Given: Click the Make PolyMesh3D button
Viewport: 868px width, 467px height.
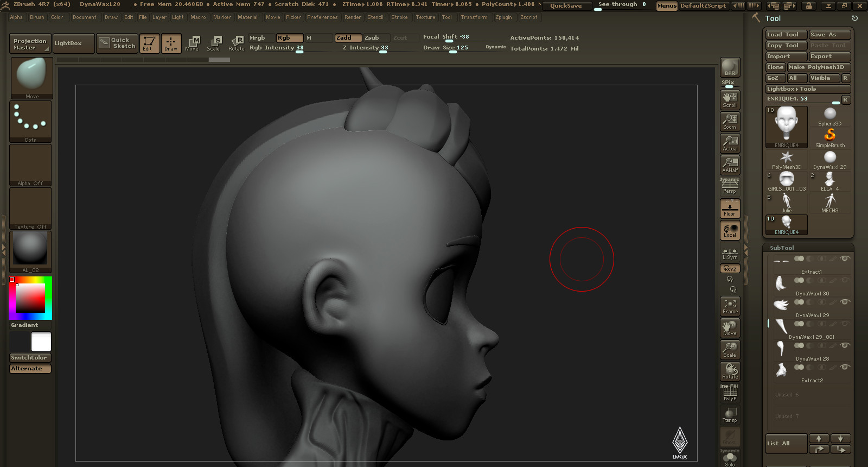Looking at the screenshot, I should point(819,67).
